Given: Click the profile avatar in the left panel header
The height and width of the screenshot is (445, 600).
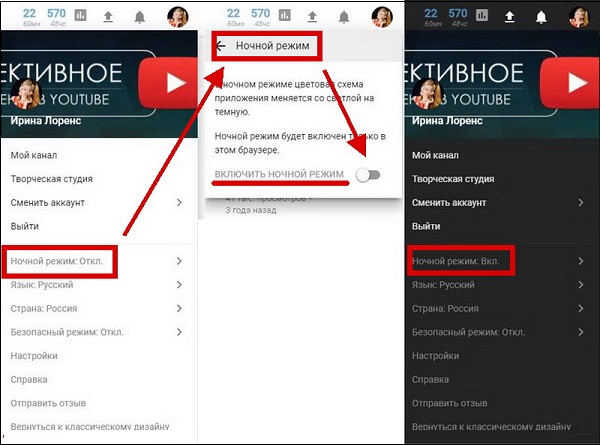Looking at the screenshot, I should (178, 17).
